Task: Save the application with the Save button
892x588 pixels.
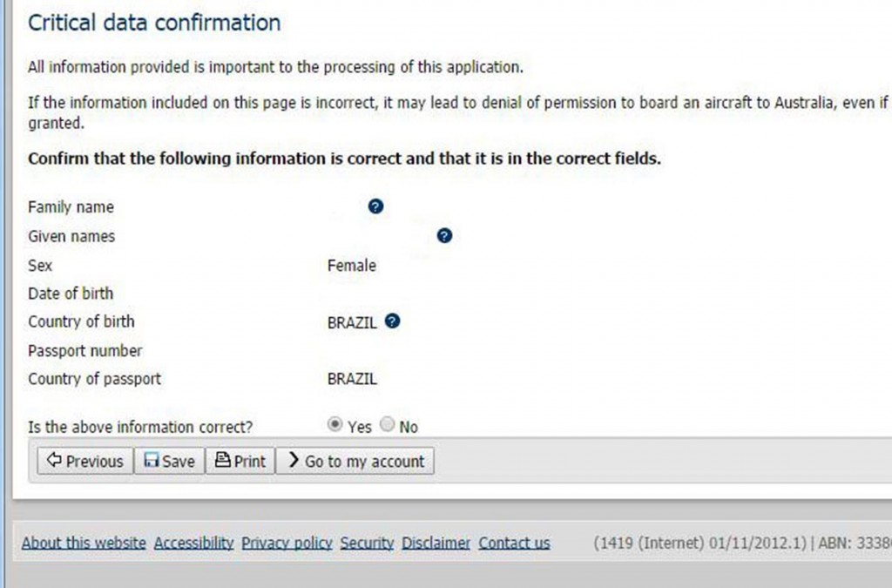Action: (x=169, y=461)
